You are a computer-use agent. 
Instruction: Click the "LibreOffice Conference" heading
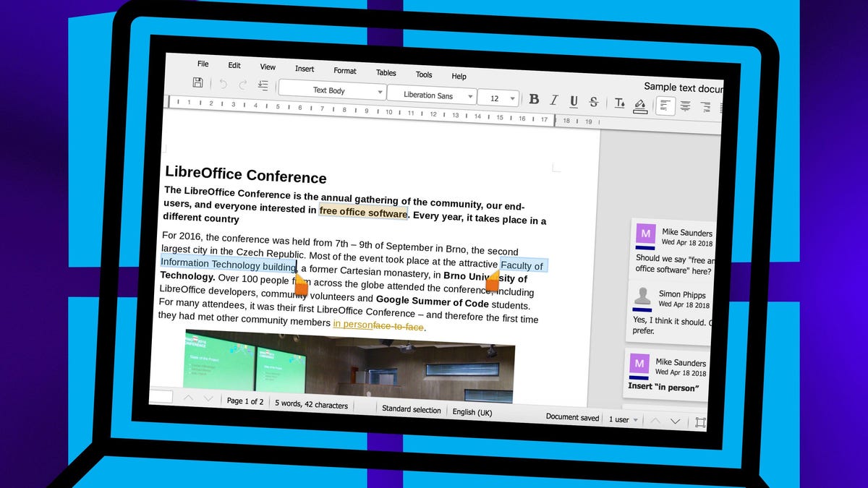[x=246, y=175]
